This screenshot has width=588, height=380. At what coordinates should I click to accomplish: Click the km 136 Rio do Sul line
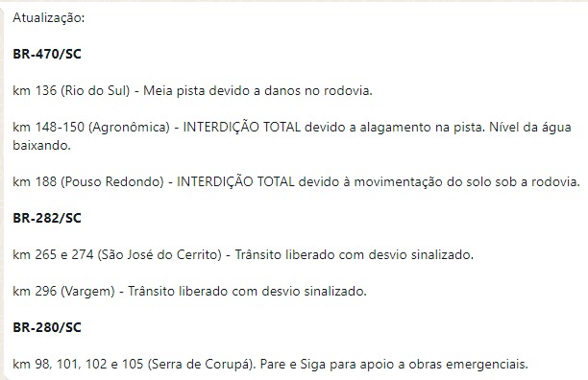(x=192, y=90)
